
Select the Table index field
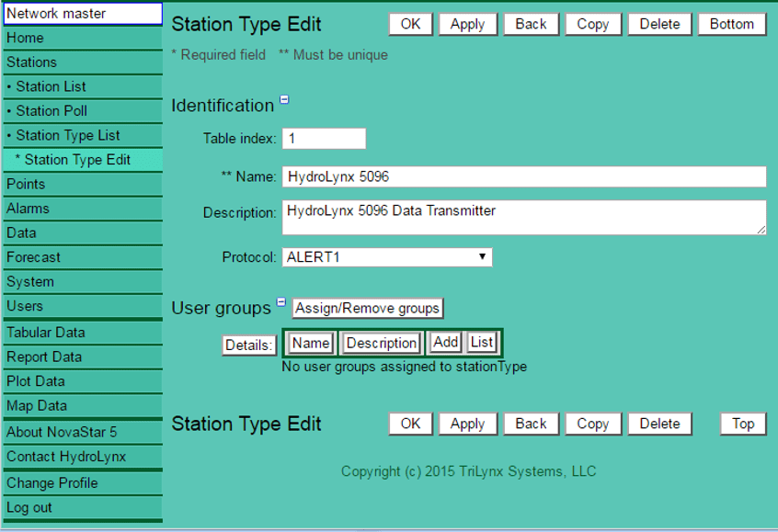(x=324, y=138)
